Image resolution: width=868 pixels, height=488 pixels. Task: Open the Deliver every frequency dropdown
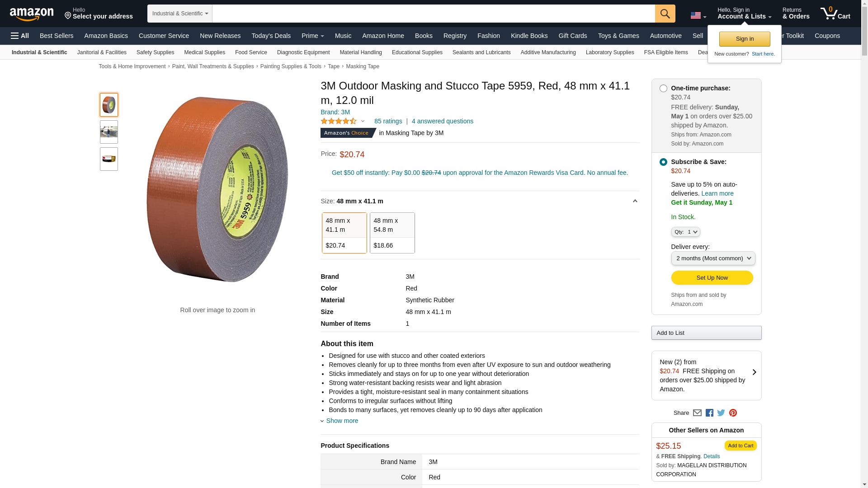click(x=713, y=258)
